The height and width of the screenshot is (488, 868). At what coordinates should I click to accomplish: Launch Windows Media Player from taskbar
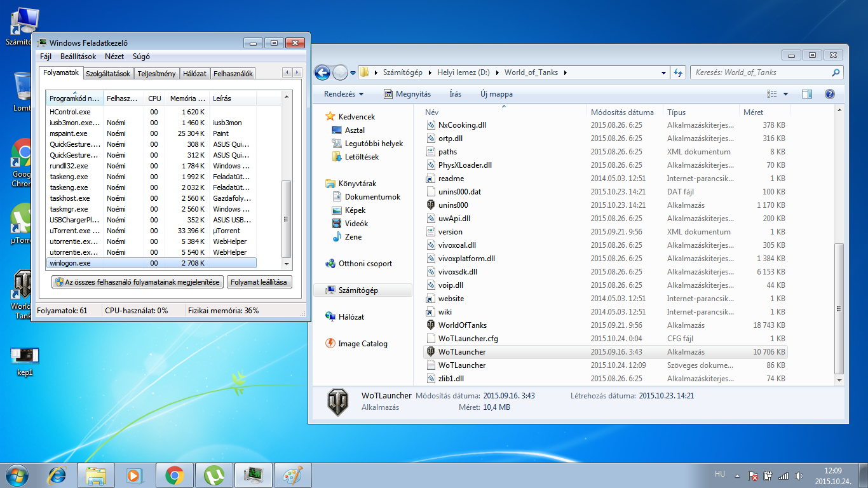tap(135, 475)
